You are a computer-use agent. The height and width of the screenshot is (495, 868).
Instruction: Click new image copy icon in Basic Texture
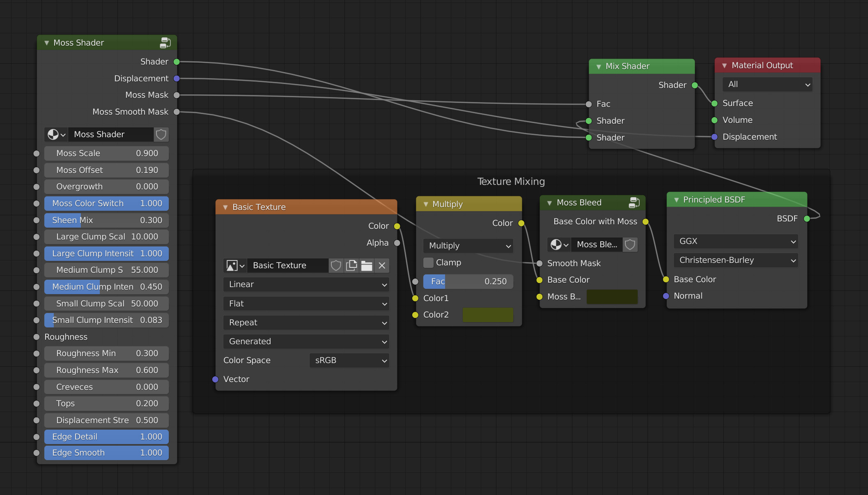click(x=351, y=265)
